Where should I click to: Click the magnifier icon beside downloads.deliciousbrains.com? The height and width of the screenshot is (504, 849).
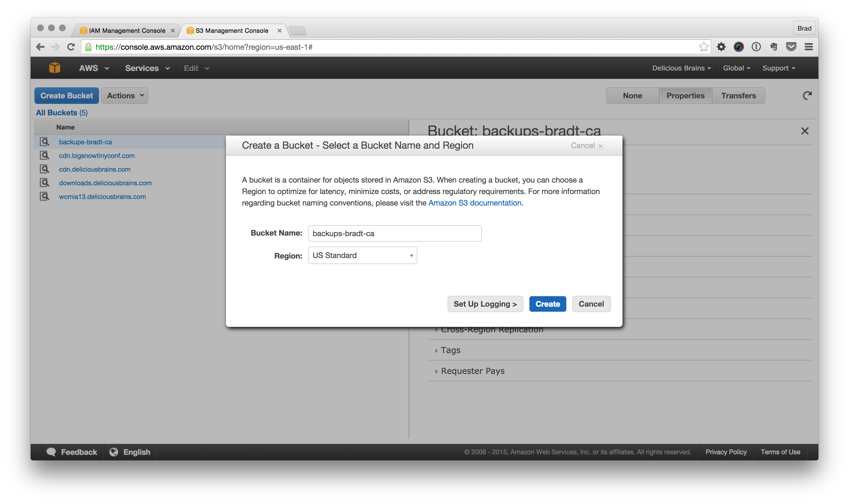pos(45,183)
